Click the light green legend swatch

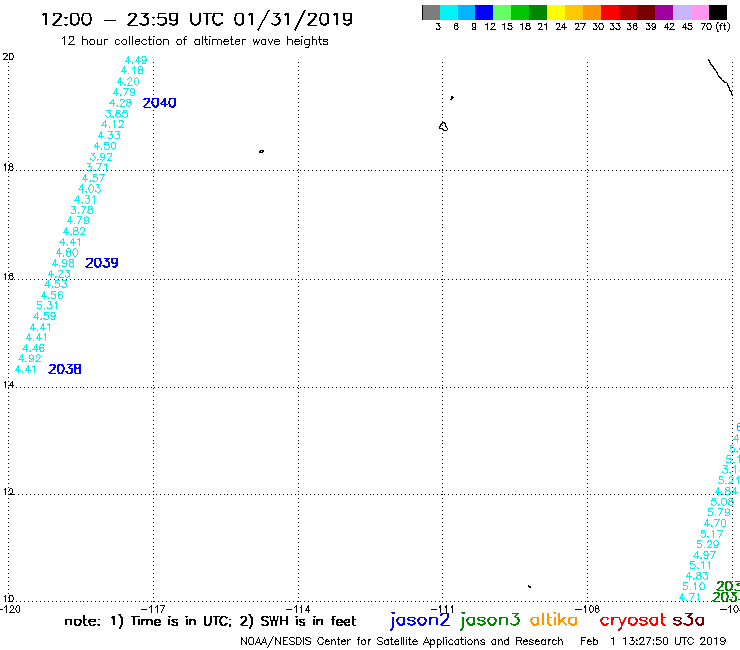[502, 12]
